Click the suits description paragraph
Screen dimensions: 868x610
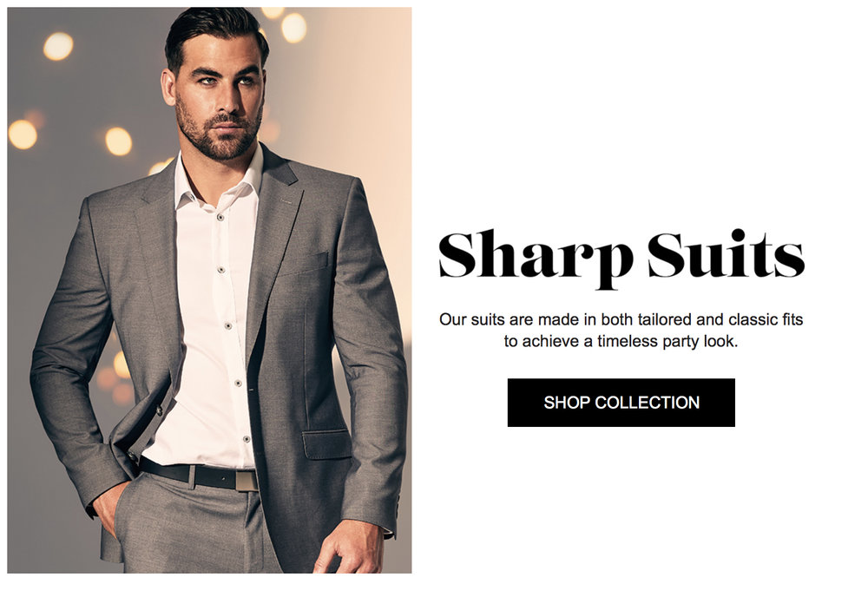tap(621, 330)
